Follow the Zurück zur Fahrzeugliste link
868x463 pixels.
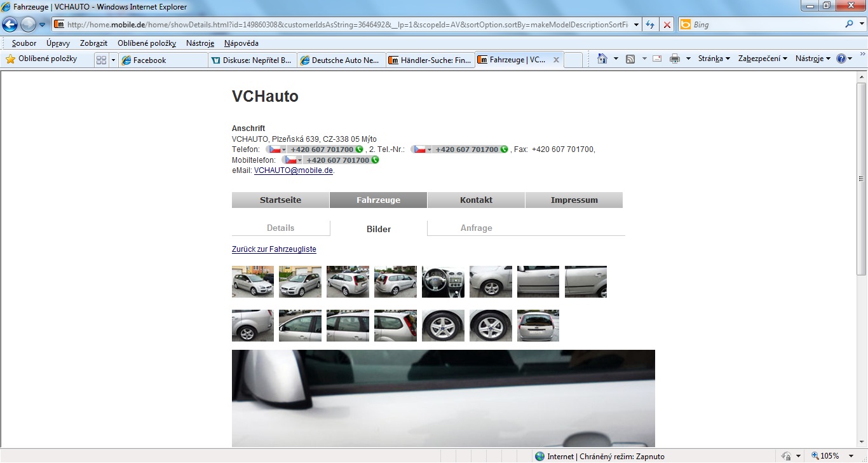(274, 249)
